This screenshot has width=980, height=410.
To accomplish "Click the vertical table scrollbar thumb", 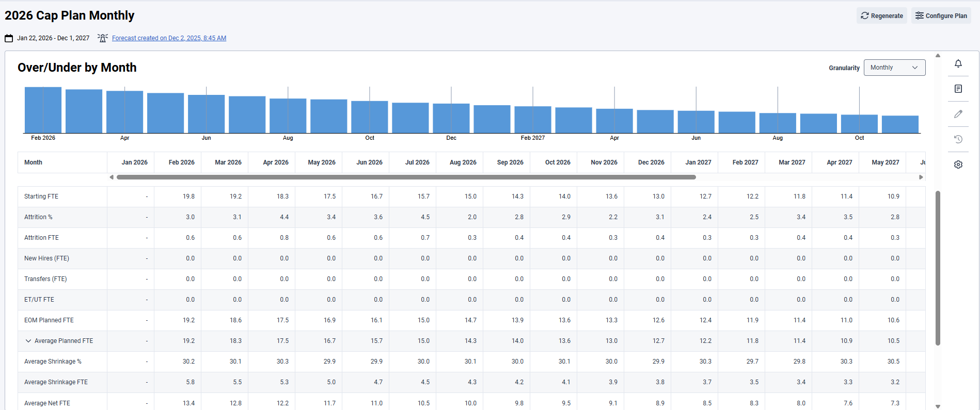I will coord(938,268).
